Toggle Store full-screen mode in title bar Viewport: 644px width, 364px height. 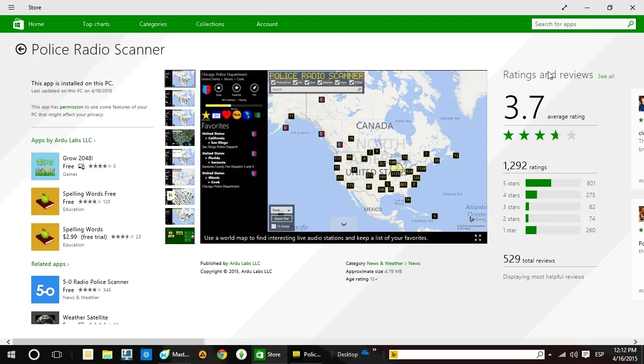tap(564, 8)
